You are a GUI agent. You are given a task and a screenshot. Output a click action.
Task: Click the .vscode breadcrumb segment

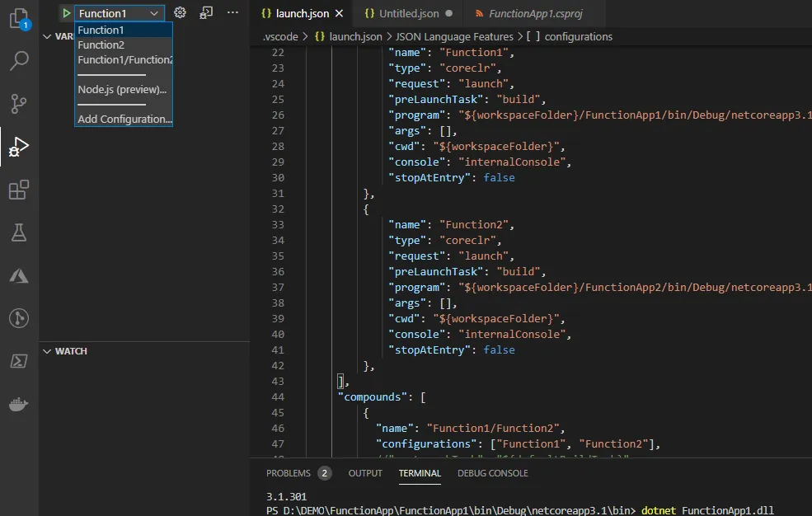tap(280, 36)
